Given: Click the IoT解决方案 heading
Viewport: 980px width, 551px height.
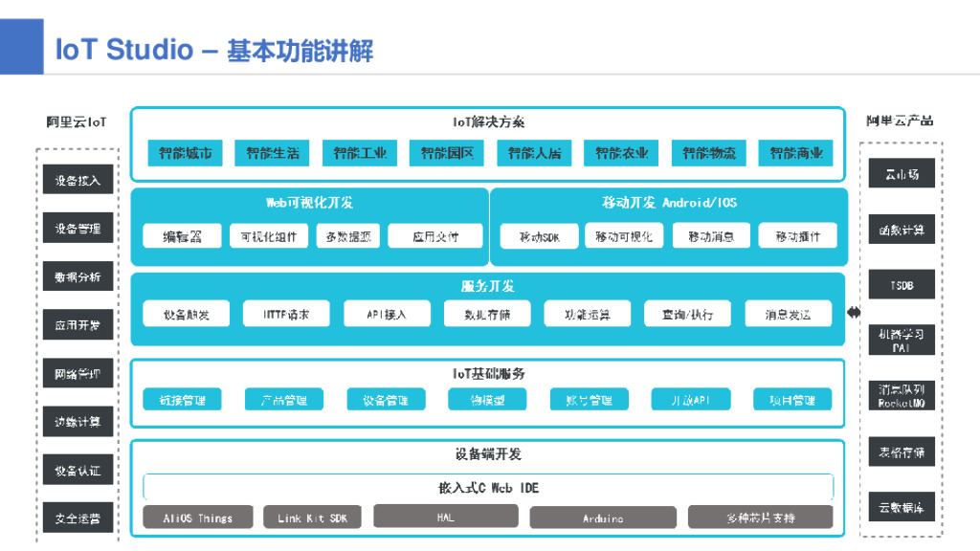Looking at the screenshot, I should (489, 121).
